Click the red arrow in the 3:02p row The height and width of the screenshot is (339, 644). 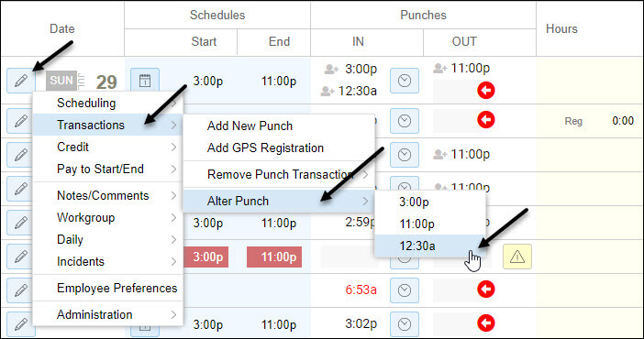(486, 323)
